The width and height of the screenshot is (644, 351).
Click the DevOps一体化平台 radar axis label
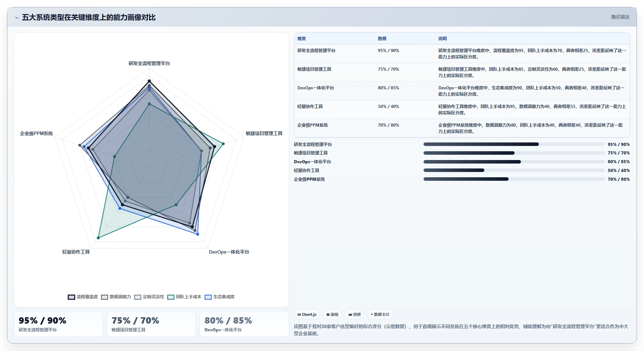229,252
